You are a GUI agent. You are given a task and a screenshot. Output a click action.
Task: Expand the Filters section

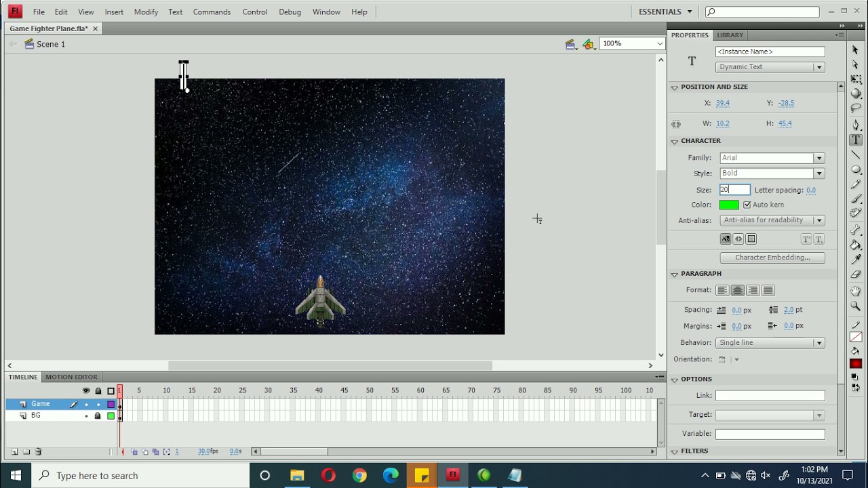tap(674, 451)
